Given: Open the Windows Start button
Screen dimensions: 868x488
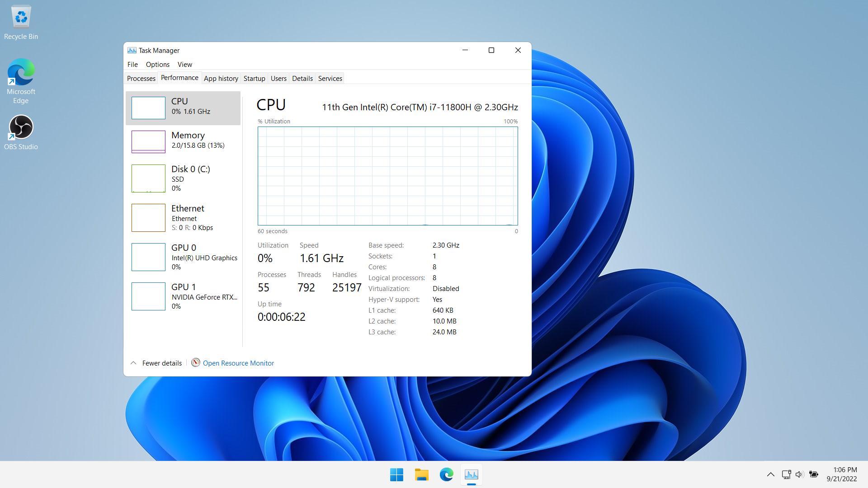Looking at the screenshot, I should pyautogui.click(x=396, y=474).
